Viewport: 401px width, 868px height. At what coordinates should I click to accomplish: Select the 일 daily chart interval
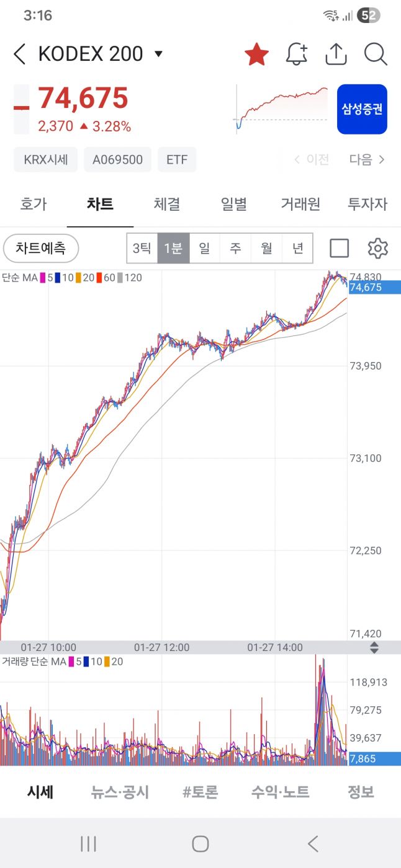[x=204, y=249]
